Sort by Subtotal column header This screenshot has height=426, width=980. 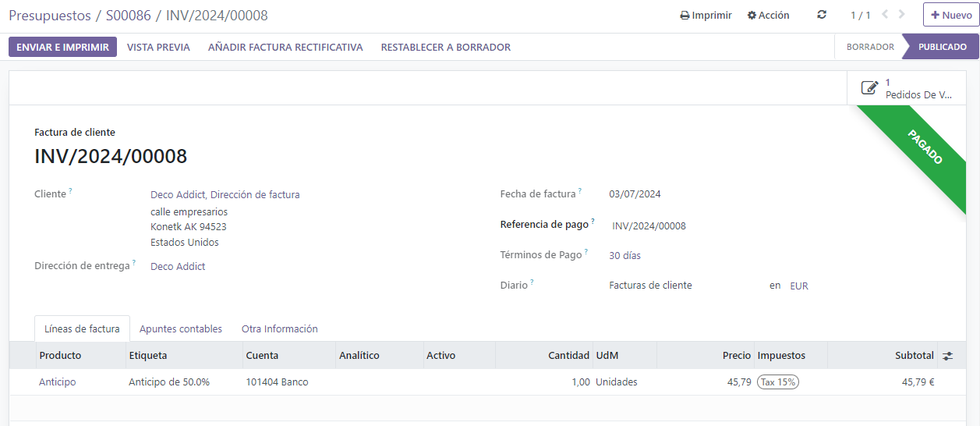click(914, 356)
